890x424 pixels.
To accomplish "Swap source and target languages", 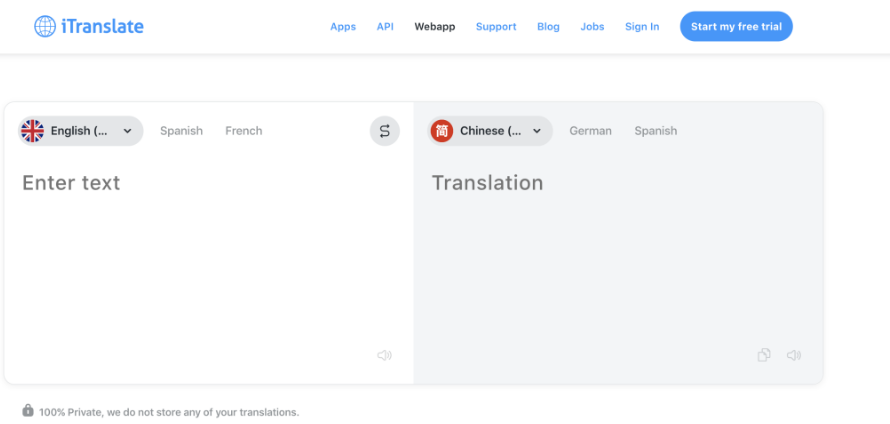I will pyautogui.click(x=385, y=131).
